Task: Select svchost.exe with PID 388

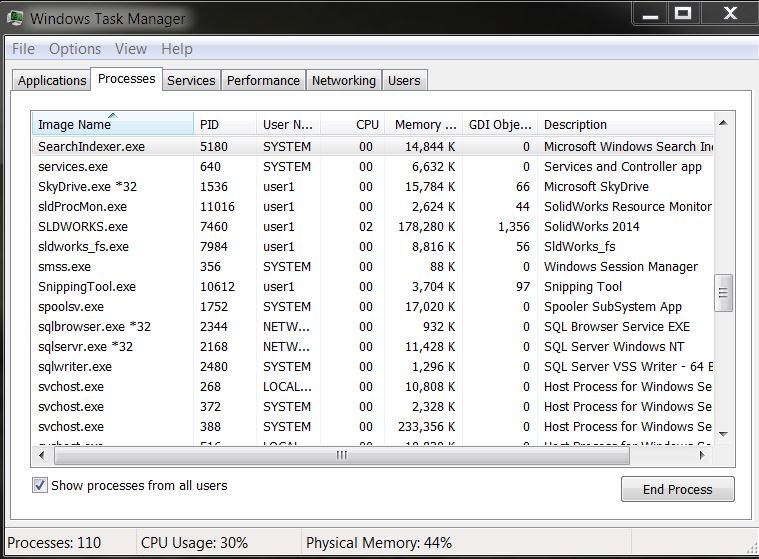Action: 373,426
